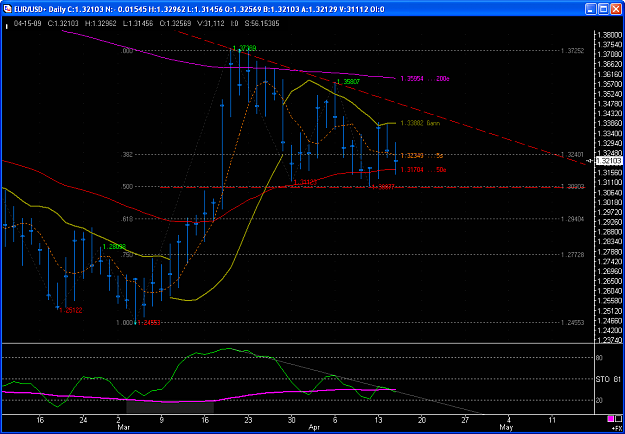Image resolution: width=625 pixels, height=434 pixels.
Task: Click the empty white-outlined square beside the magenta one
Action: pyautogui.click(x=618, y=418)
